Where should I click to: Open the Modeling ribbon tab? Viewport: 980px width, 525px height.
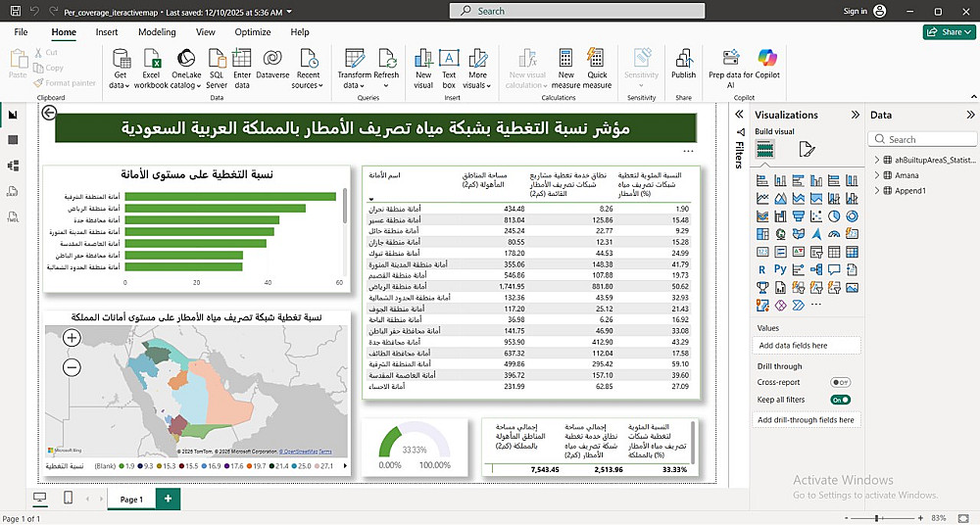pyautogui.click(x=157, y=32)
